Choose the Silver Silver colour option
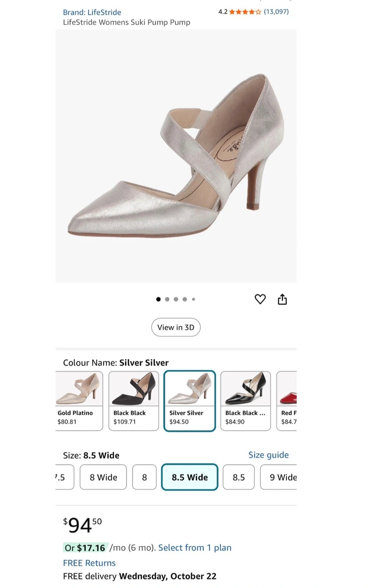The image size is (377, 588). pos(189,401)
